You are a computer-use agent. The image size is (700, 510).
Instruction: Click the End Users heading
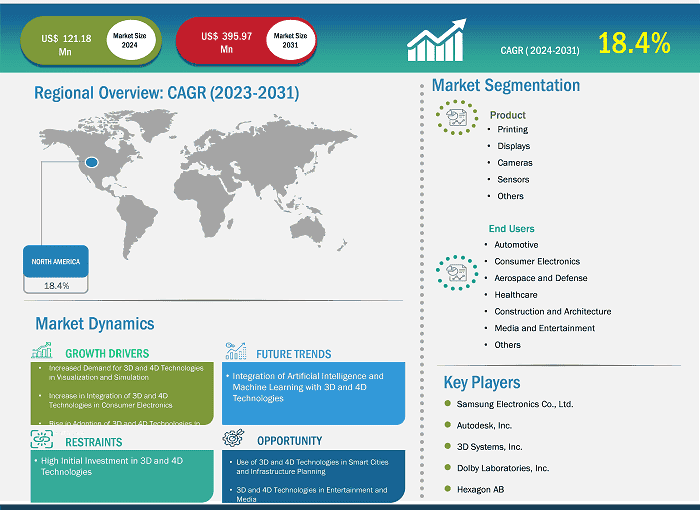(x=511, y=229)
